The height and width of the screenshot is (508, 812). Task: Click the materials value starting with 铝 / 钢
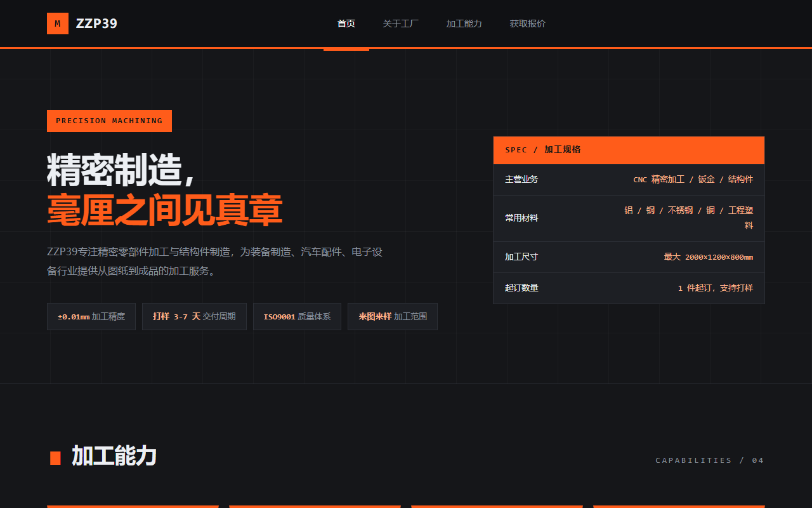pyautogui.click(x=688, y=218)
